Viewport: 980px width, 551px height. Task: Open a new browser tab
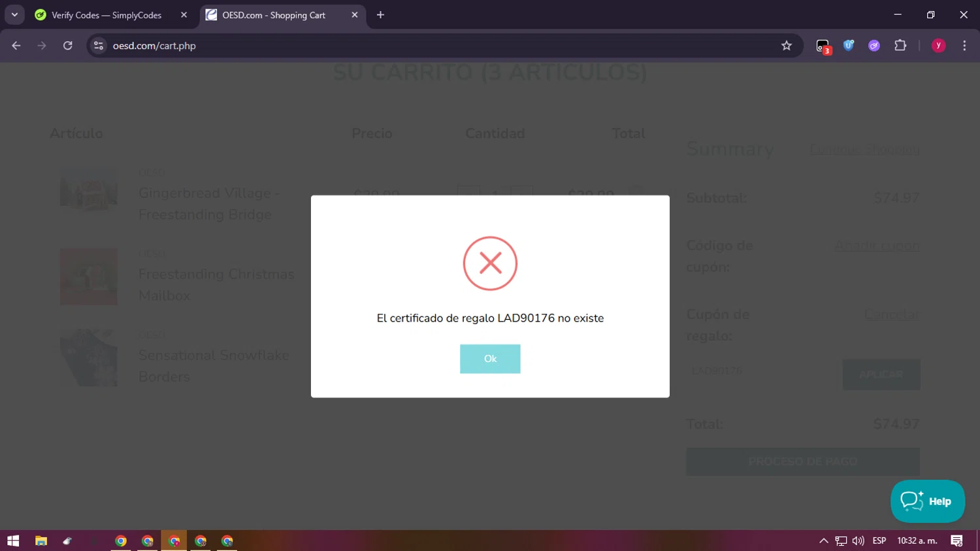380,15
